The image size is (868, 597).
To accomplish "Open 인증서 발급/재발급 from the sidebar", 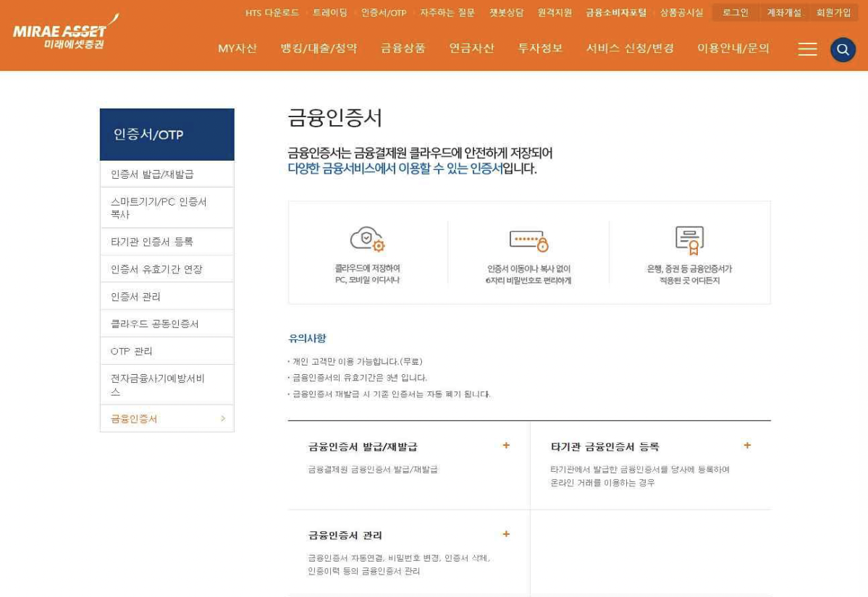I will (168, 174).
